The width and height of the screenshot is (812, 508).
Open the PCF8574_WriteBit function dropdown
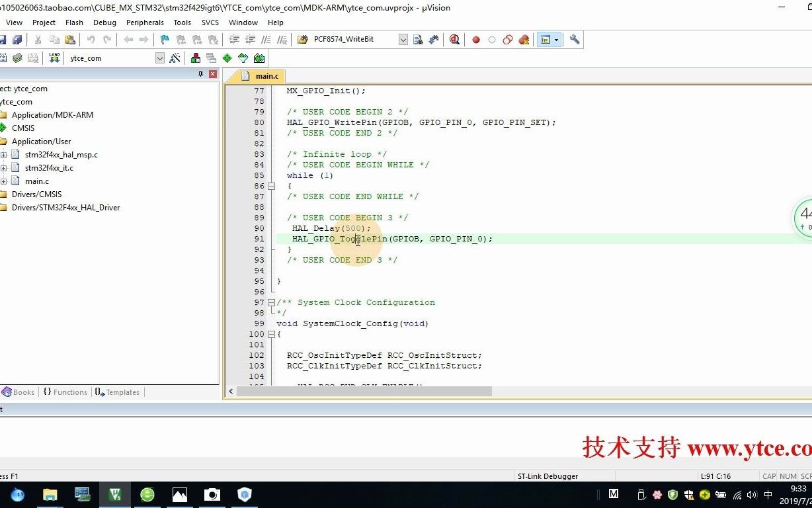(403, 39)
